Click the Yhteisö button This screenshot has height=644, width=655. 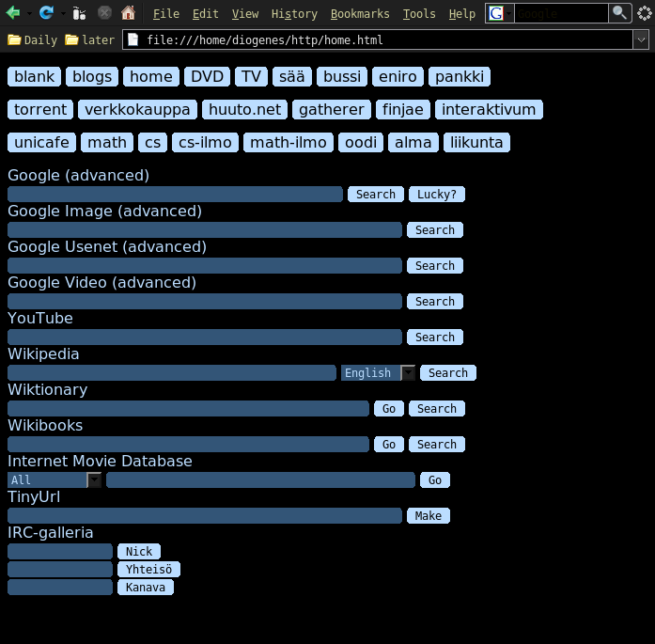148,569
